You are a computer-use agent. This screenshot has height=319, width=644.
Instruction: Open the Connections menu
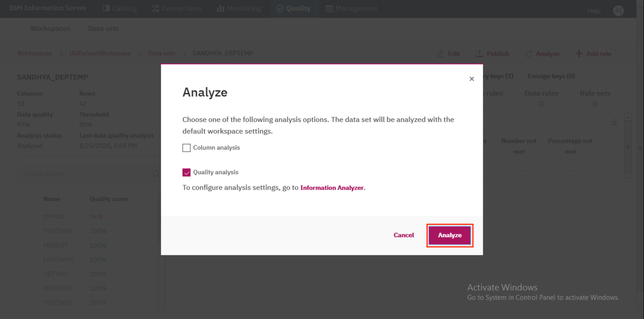pyautogui.click(x=176, y=8)
